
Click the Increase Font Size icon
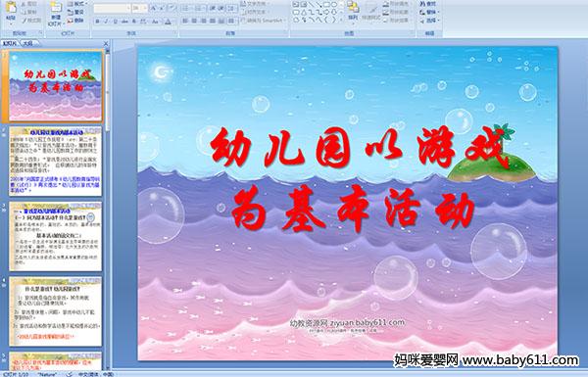coord(154,8)
